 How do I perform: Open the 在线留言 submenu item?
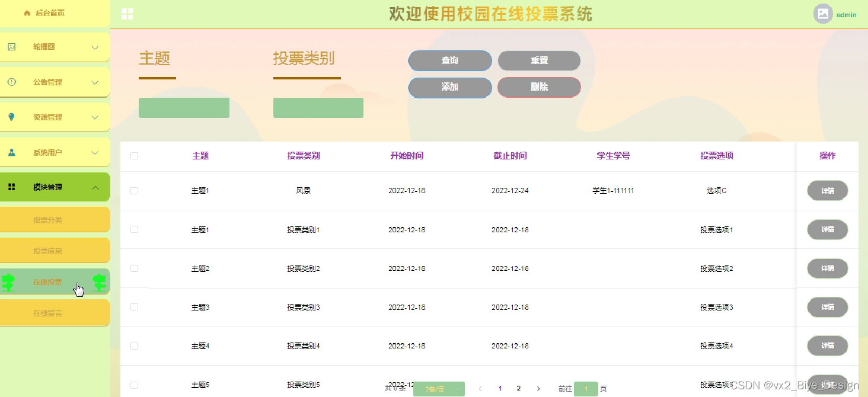click(55, 313)
